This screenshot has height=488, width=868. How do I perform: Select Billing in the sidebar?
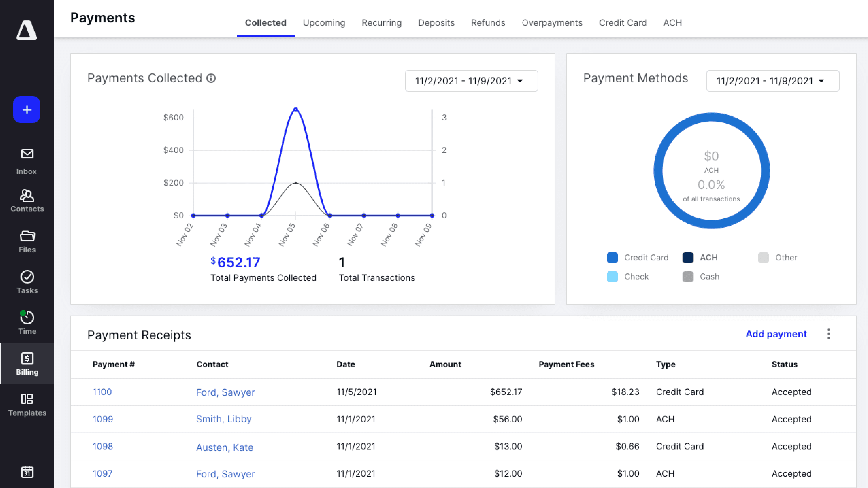point(27,364)
